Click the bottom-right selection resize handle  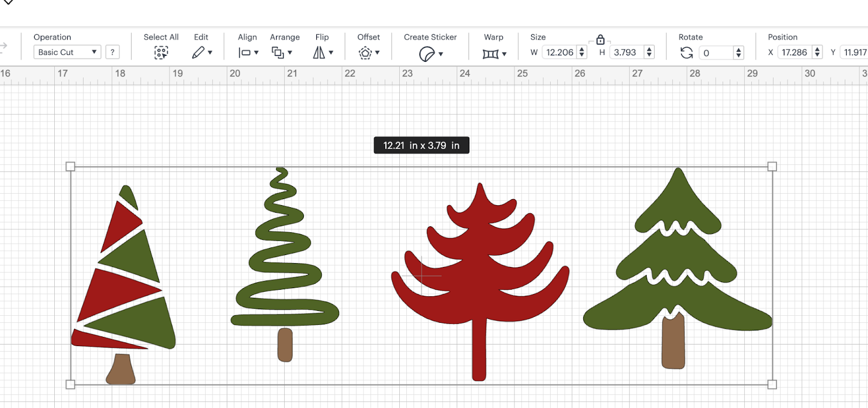point(772,384)
